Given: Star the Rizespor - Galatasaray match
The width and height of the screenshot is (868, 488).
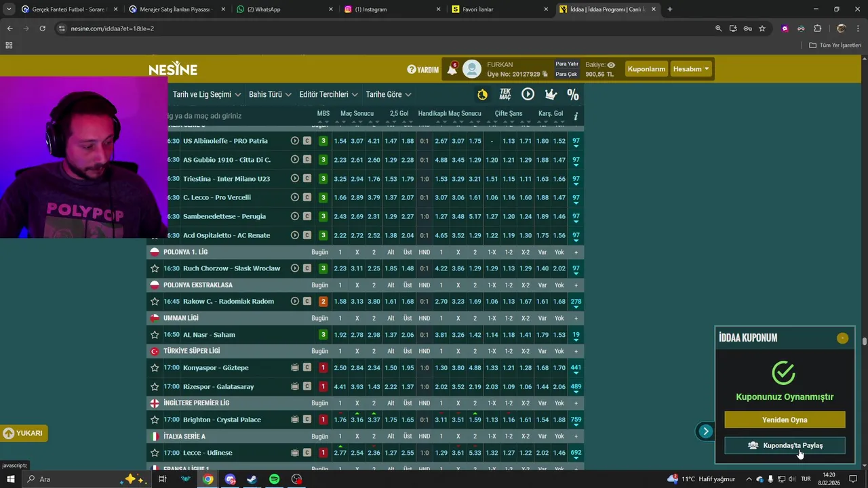Looking at the screenshot, I should tap(155, 387).
